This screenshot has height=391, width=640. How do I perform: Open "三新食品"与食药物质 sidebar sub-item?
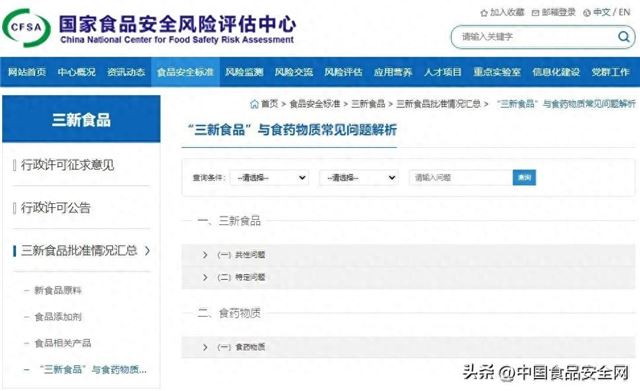pos(93,370)
